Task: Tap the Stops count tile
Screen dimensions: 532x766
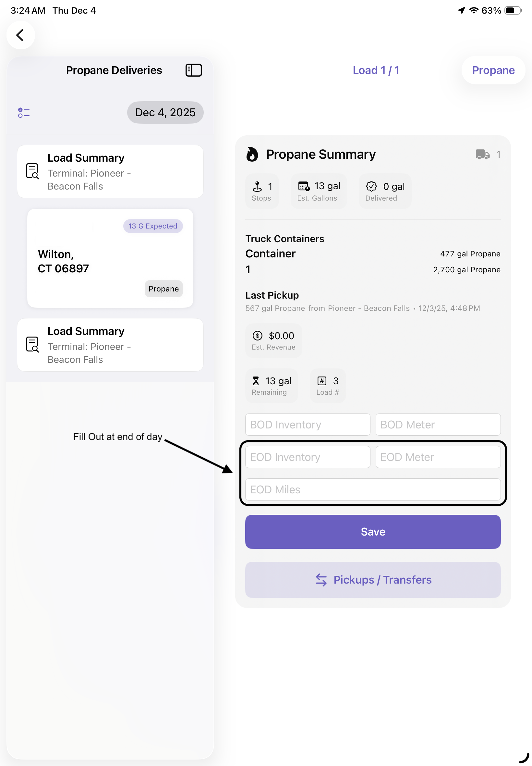Action: pyautogui.click(x=262, y=191)
